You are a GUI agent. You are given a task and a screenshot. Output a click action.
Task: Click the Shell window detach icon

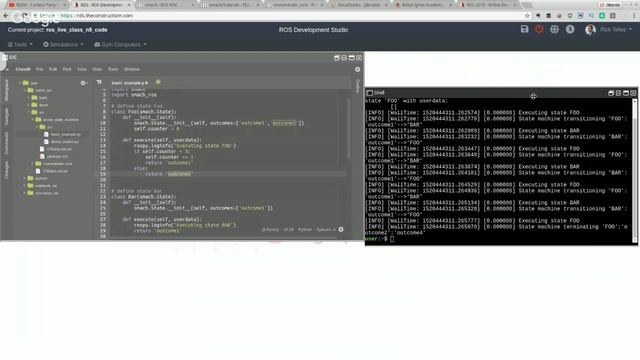click(x=611, y=93)
